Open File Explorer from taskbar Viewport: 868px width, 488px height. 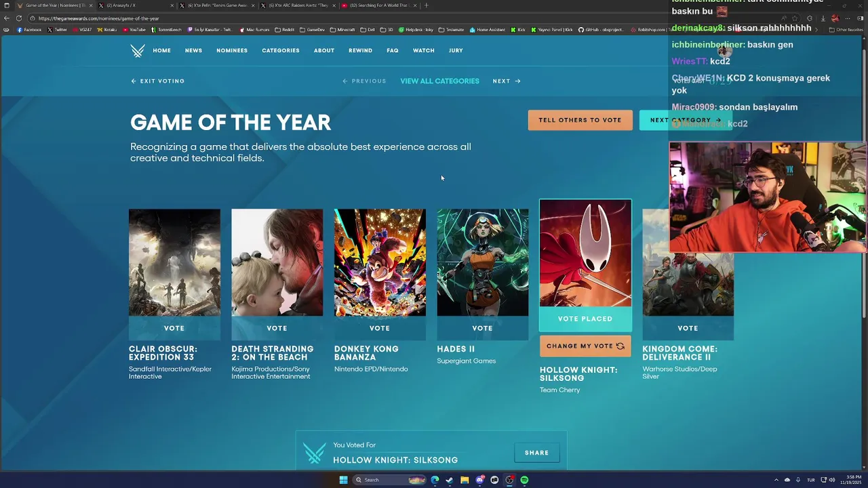pos(465,480)
